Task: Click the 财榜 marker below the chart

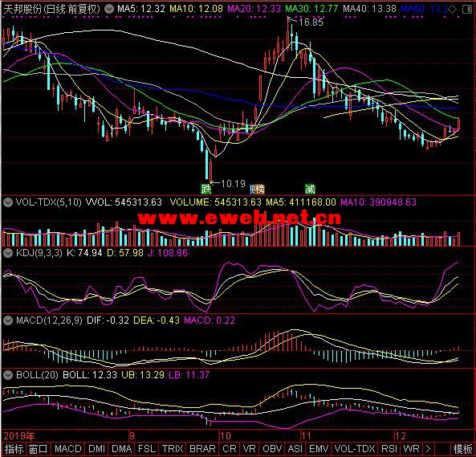Action: [x=257, y=190]
